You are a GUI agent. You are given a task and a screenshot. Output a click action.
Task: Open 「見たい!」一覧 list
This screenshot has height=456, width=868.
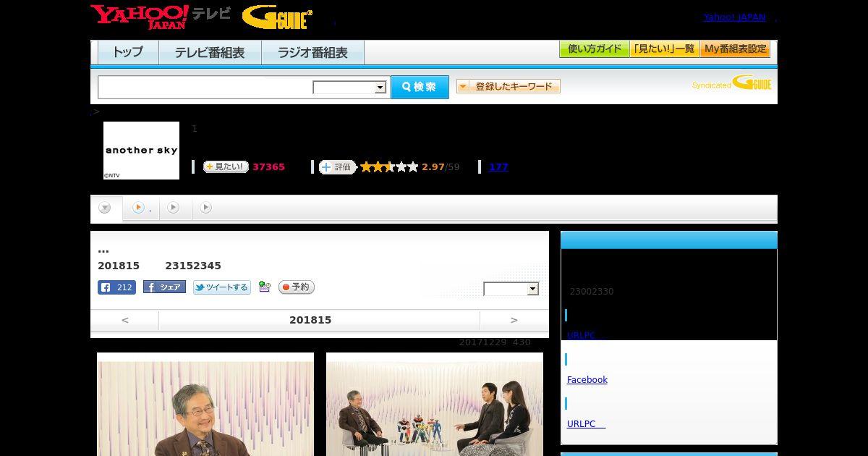tap(664, 49)
